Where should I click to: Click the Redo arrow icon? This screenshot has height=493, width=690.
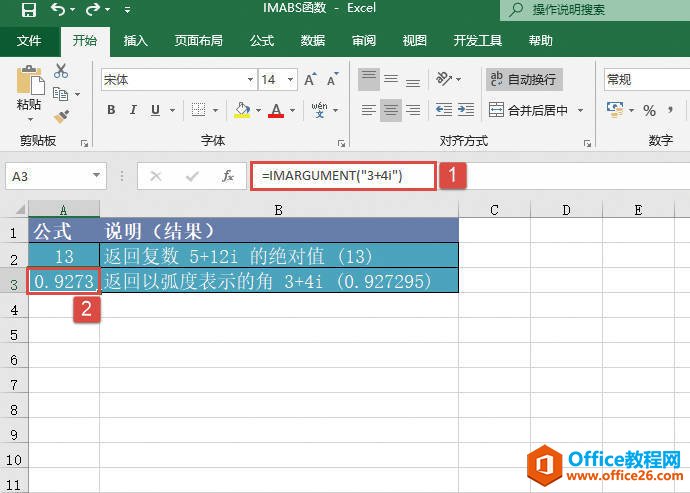(x=92, y=9)
